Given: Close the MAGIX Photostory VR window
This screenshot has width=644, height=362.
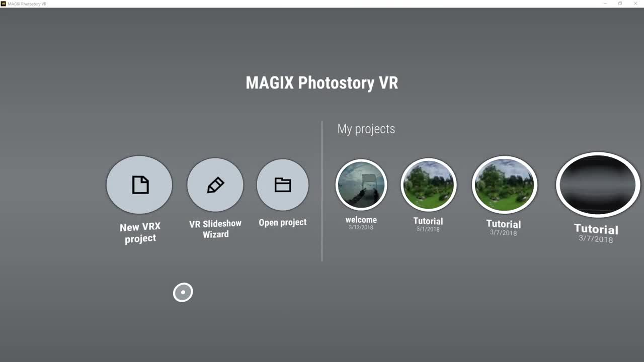Looking at the screenshot, I should coord(635,4).
